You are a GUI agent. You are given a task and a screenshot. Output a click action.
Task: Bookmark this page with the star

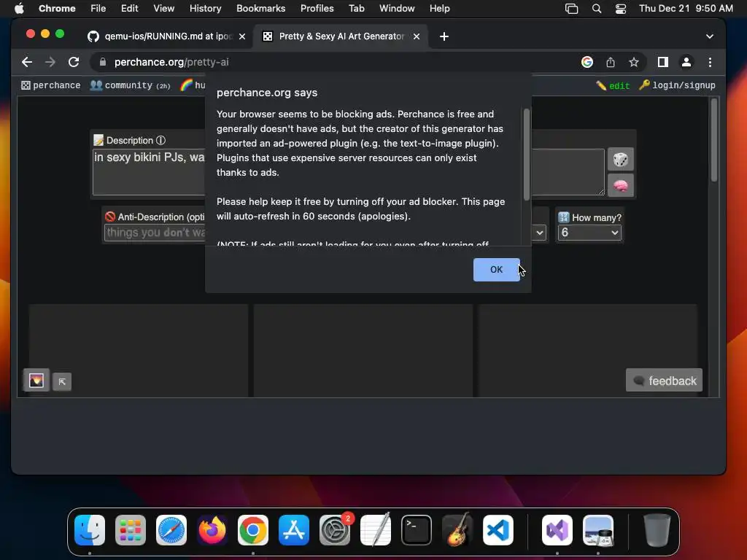[634, 62]
